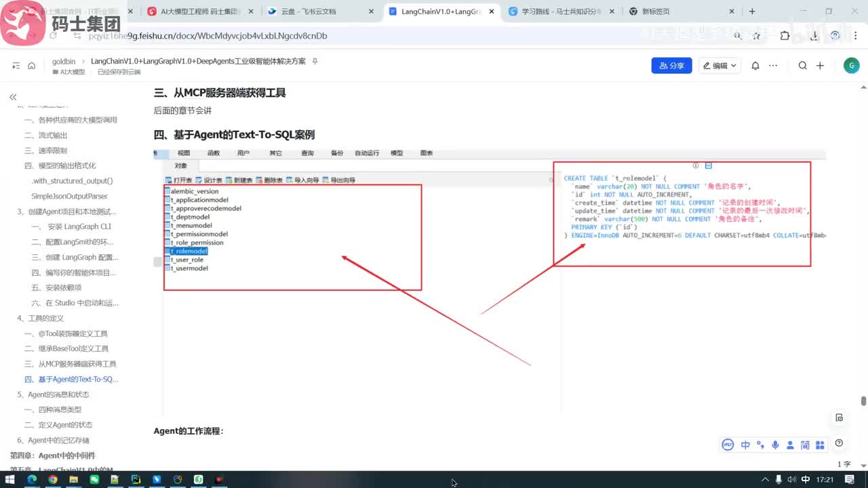Image resolution: width=868 pixels, height=488 pixels.
Task: Open the AI大模型 folder link
Action: coord(68,72)
